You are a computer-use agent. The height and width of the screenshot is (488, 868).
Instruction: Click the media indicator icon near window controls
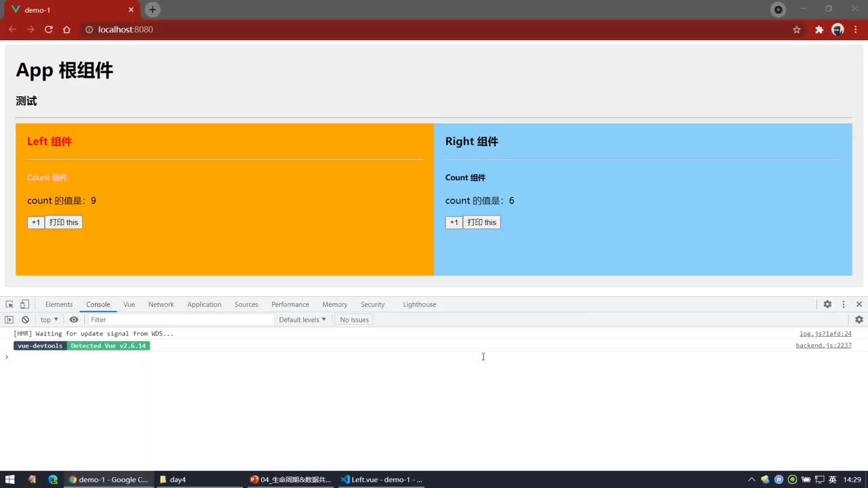point(778,9)
